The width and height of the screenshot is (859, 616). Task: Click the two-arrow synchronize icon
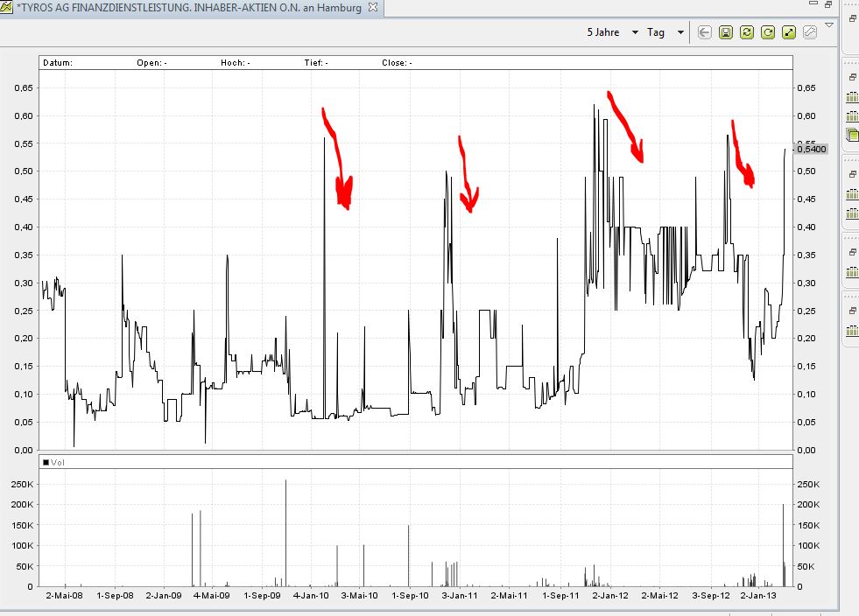click(x=746, y=32)
